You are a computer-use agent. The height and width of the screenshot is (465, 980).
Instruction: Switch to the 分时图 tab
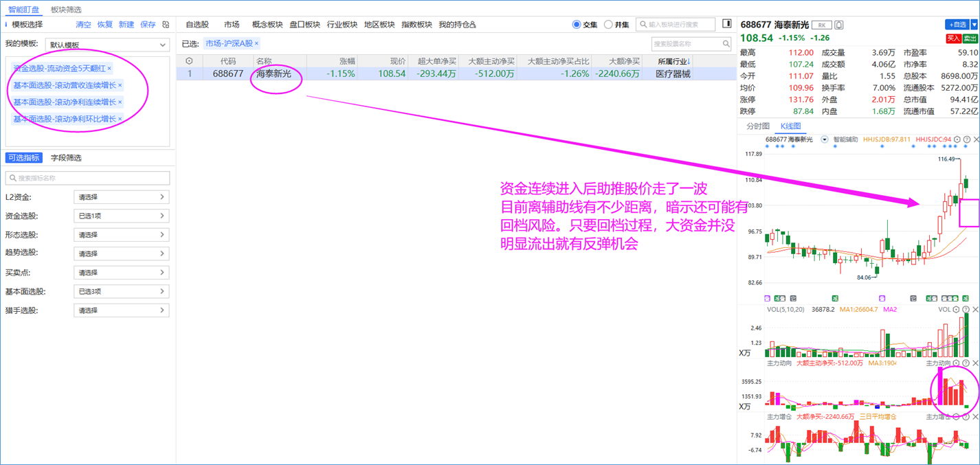pyautogui.click(x=758, y=126)
